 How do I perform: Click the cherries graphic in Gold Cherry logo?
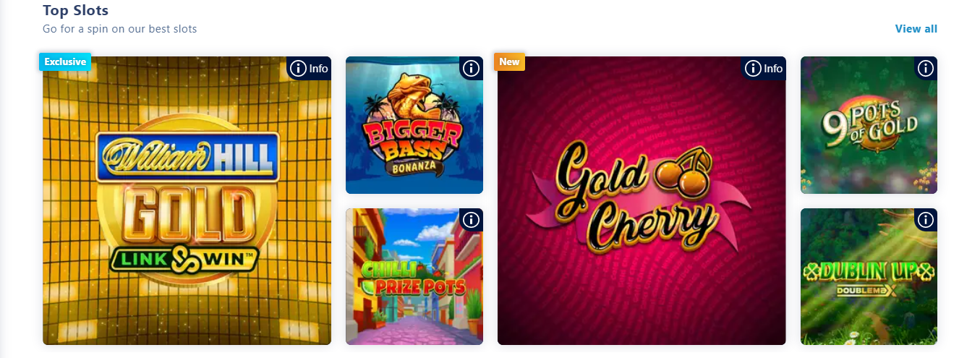click(676, 167)
